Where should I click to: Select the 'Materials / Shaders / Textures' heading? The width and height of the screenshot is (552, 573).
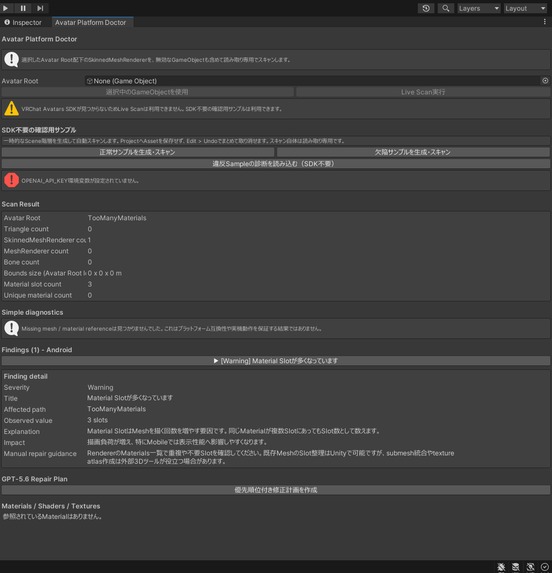click(51, 506)
